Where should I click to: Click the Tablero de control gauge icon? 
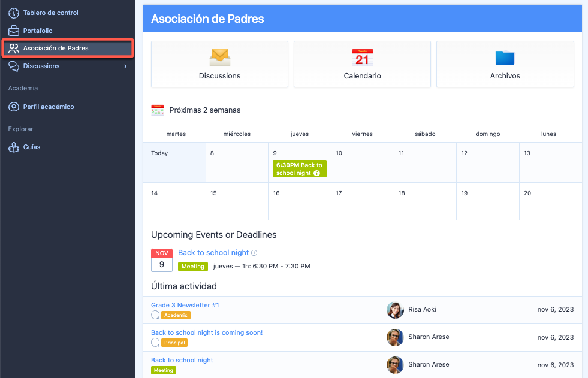[x=13, y=13]
